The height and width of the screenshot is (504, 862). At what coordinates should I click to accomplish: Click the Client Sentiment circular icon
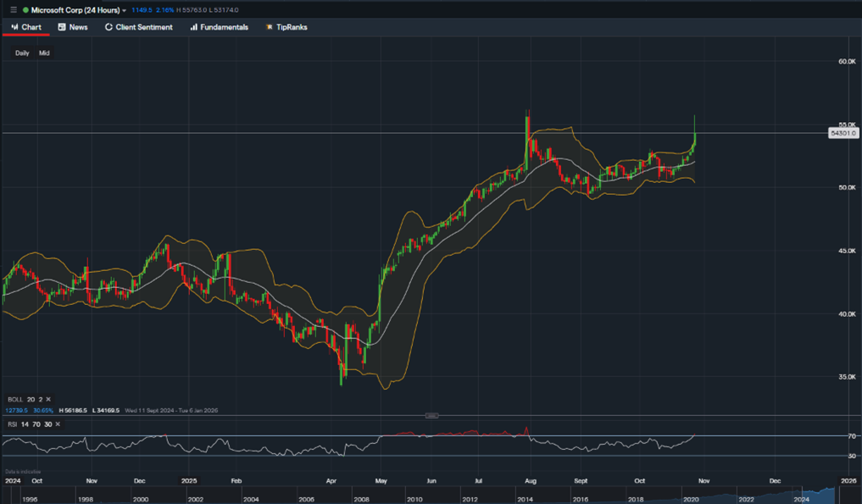108,26
